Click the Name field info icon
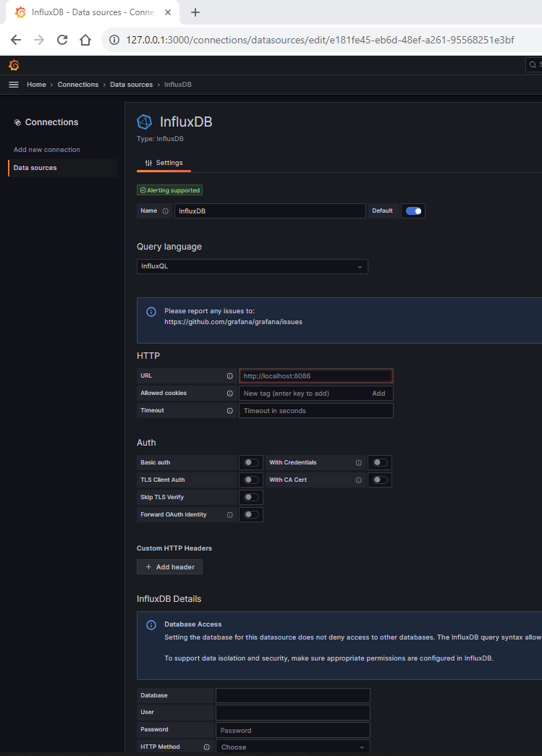Image resolution: width=542 pixels, height=756 pixels. point(166,211)
